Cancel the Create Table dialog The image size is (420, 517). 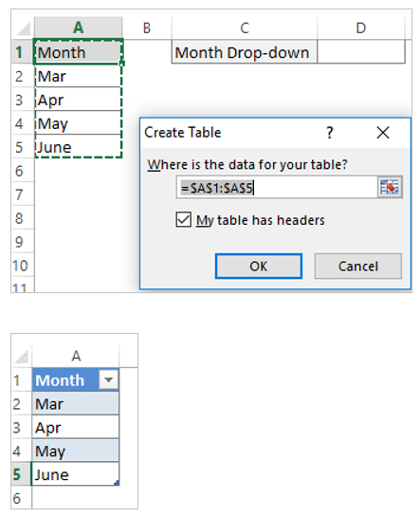point(358,266)
